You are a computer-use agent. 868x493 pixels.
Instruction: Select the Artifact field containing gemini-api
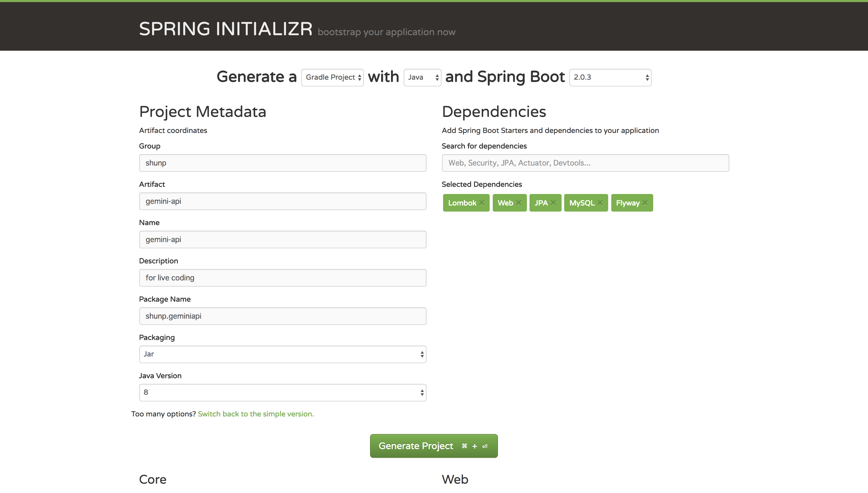click(x=282, y=201)
